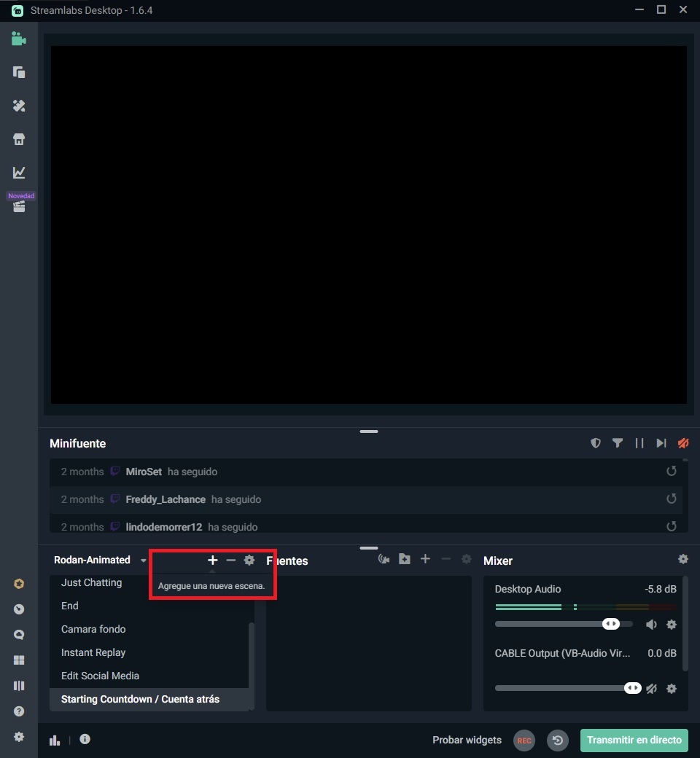The width and height of the screenshot is (700, 758).
Task: Select the Just Chatting scene
Action: [92, 582]
